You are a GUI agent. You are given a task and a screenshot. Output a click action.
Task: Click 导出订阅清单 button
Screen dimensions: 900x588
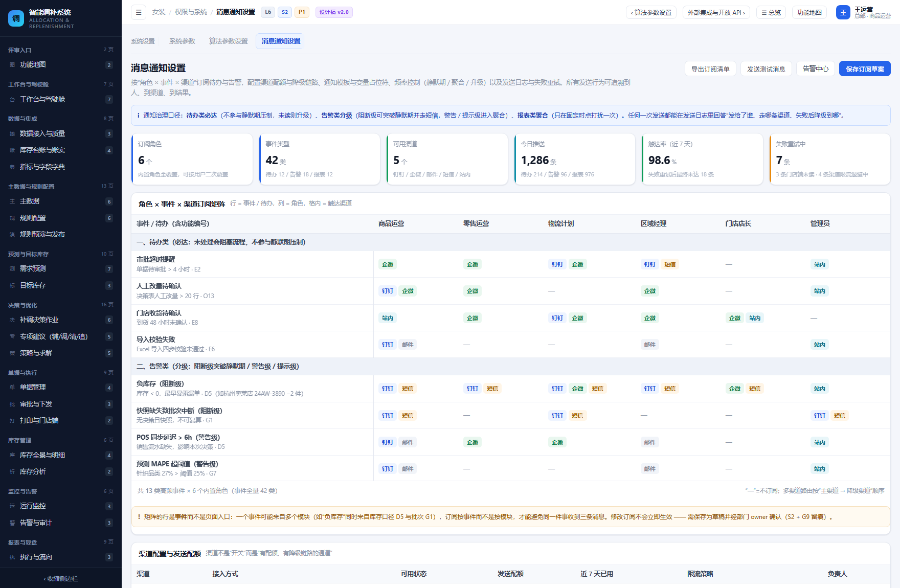point(710,69)
